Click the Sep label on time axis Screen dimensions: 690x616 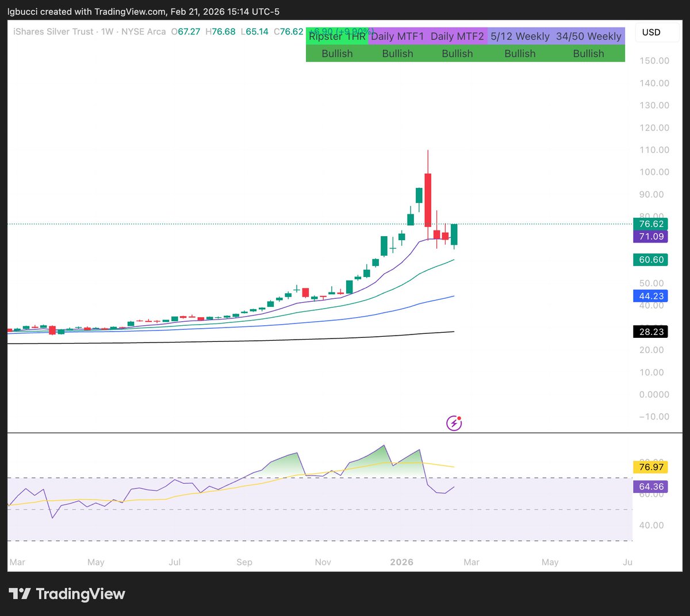point(244,562)
